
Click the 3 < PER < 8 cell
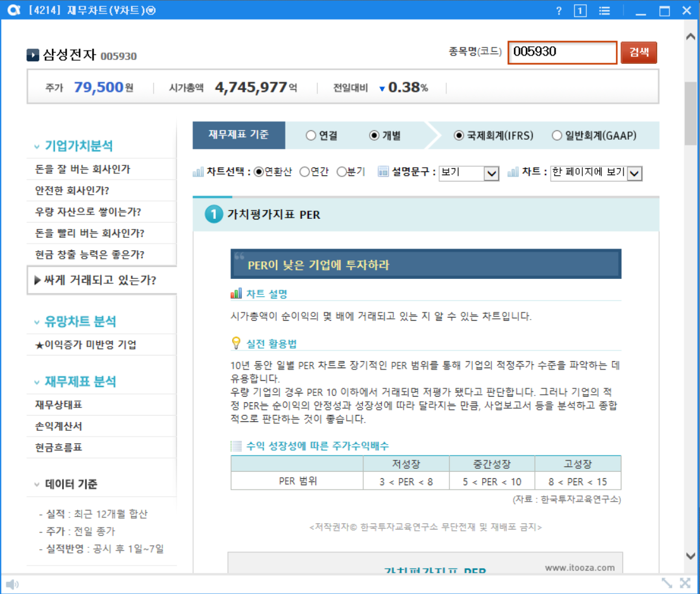pyautogui.click(x=406, y=481)
